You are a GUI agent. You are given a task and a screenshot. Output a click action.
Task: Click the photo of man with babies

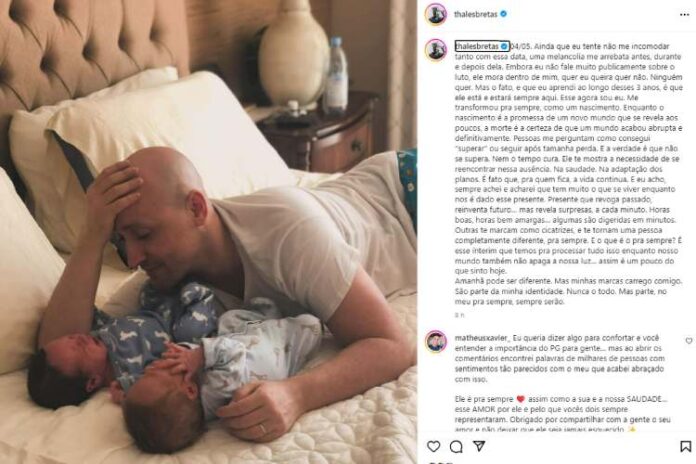pyautogui.click(x=209, y=232)
